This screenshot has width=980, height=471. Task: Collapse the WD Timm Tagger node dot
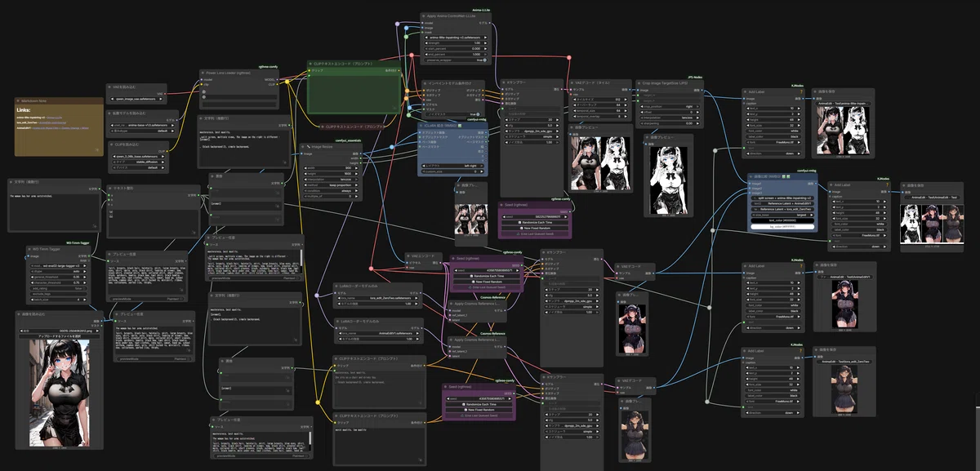coord(31,248)
